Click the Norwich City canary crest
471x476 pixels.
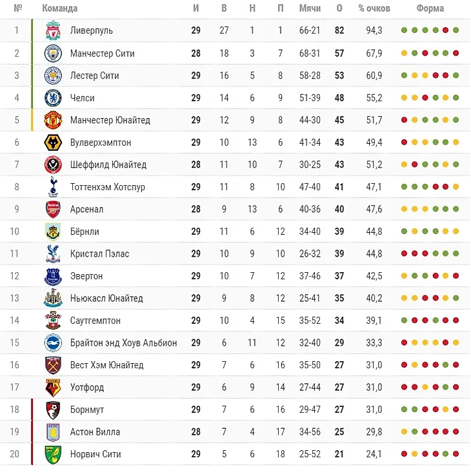pos(52,454)
